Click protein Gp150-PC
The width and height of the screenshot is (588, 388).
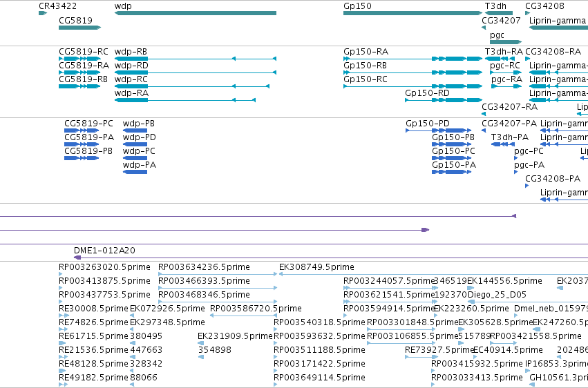(x=452, y=158)
